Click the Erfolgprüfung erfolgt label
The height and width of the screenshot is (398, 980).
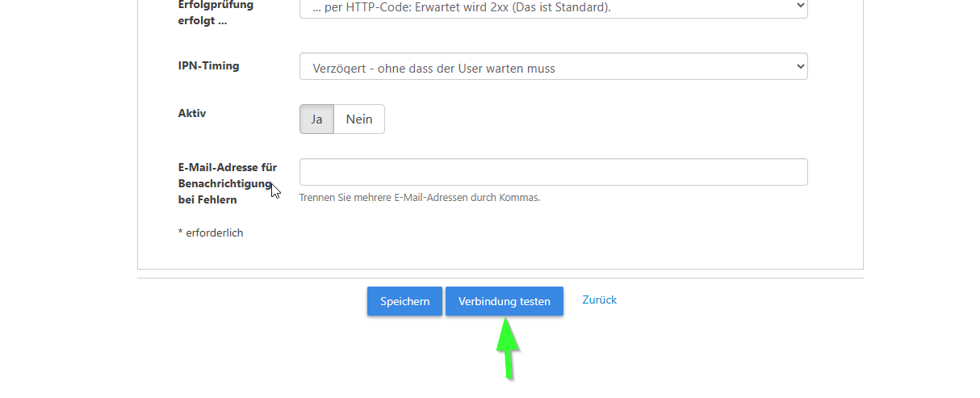coord(216,13)
